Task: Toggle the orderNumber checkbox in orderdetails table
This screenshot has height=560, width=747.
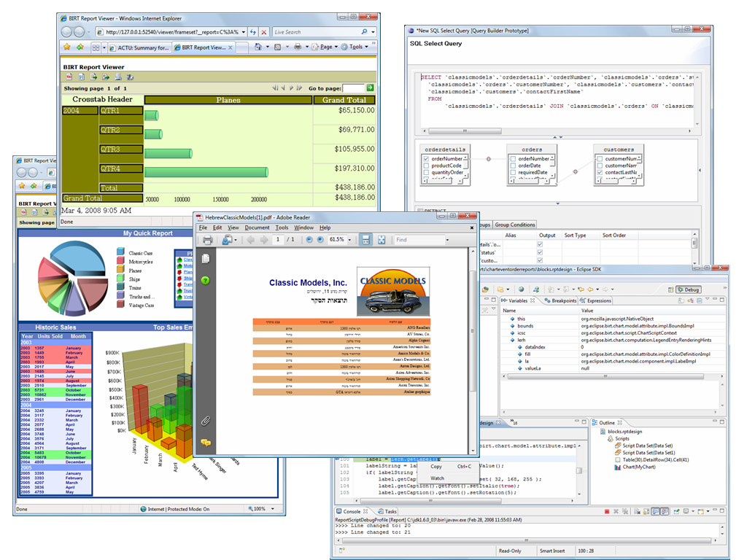Action: pos(426,158)
